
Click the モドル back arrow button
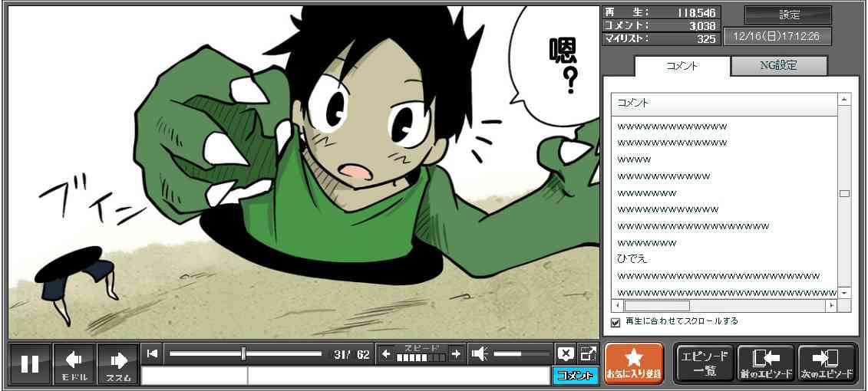74,363
